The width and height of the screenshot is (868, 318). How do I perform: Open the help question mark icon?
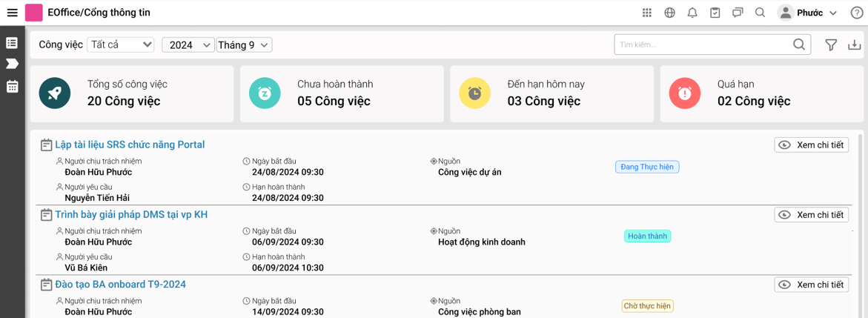[x=856, y=13]
